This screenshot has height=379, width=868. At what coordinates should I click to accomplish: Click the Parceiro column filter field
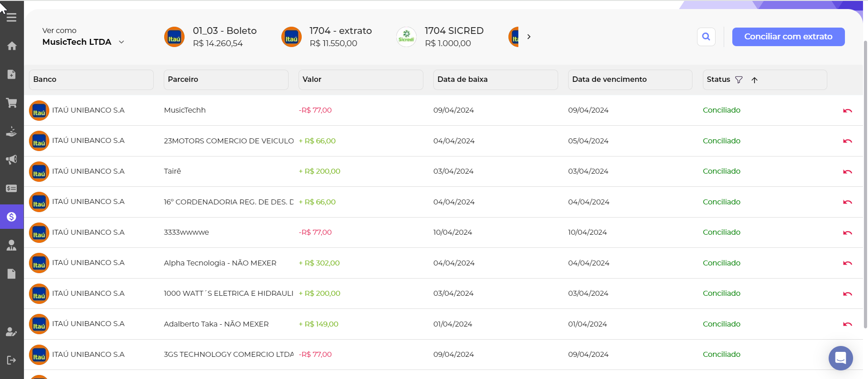(x=226, y=80)
